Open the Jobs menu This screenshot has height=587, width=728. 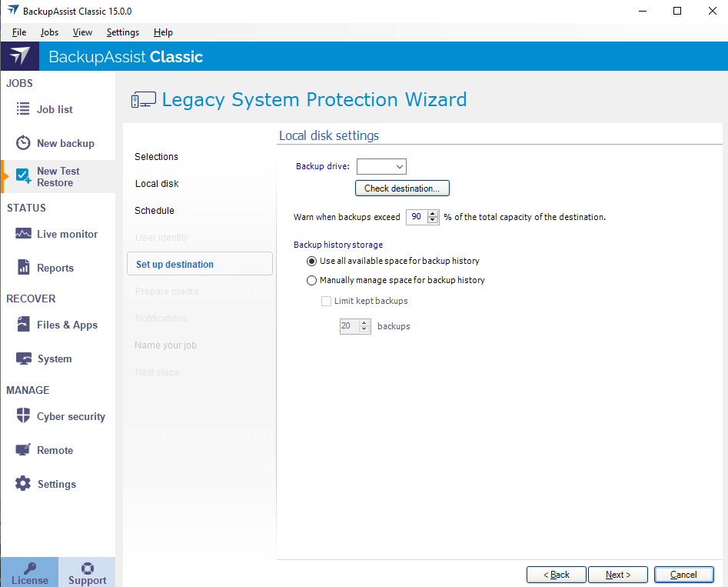click(49, 32)
